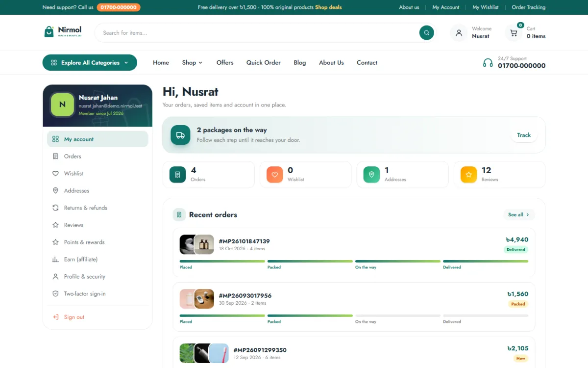Click the N avatar in profile card
This screenshot has height=368, width=588.
62,105
